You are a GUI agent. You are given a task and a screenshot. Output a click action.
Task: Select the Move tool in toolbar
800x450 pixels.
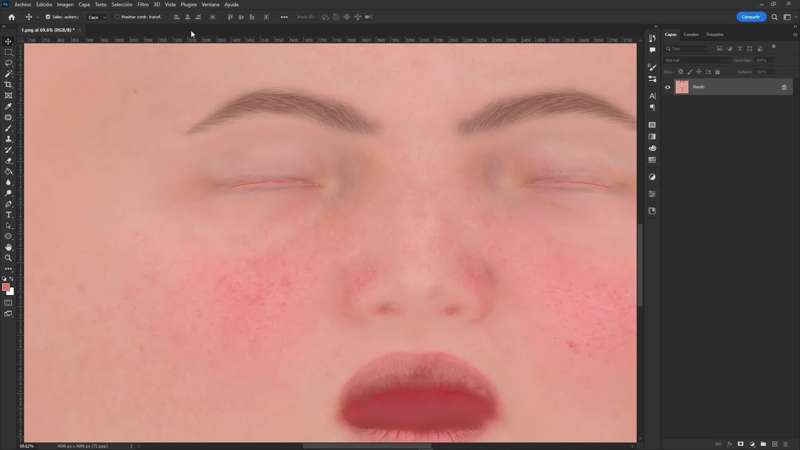pyautogui.click(x=8, y=41)
